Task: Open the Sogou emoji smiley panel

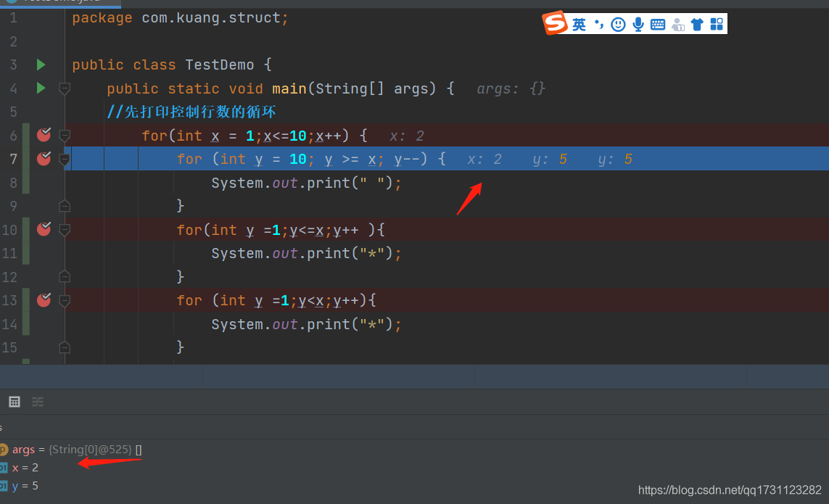Action: [618, 25]
